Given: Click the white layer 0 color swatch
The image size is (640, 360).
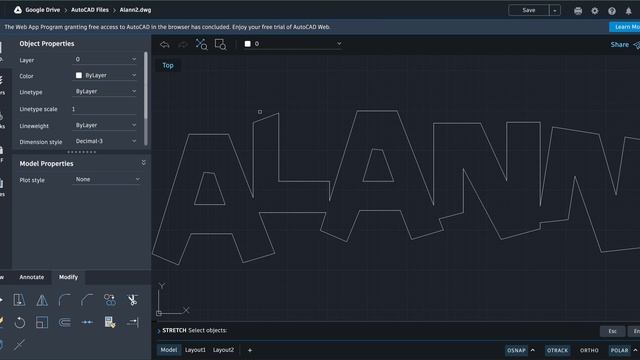Looking at the screenshot, I should pyautogui.click(x=247, y=44).
